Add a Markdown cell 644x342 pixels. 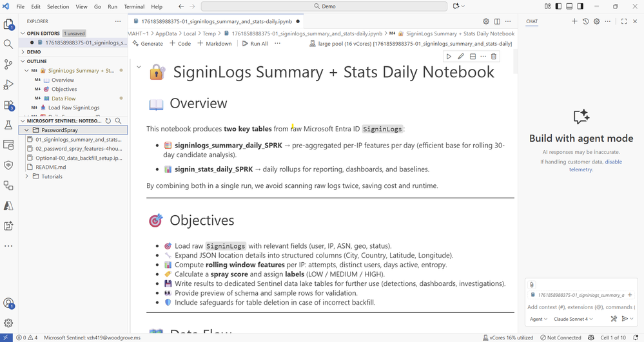tap(215, 44)
